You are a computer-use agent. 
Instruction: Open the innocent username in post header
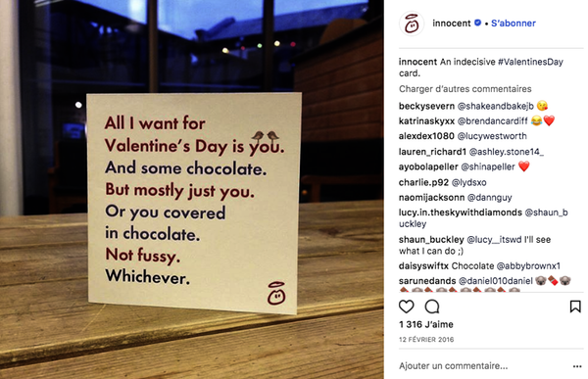pos(452,24)
